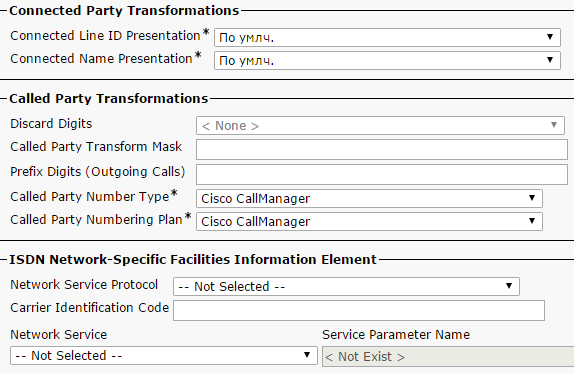Click the Called Party Number Type arrow

532,198
